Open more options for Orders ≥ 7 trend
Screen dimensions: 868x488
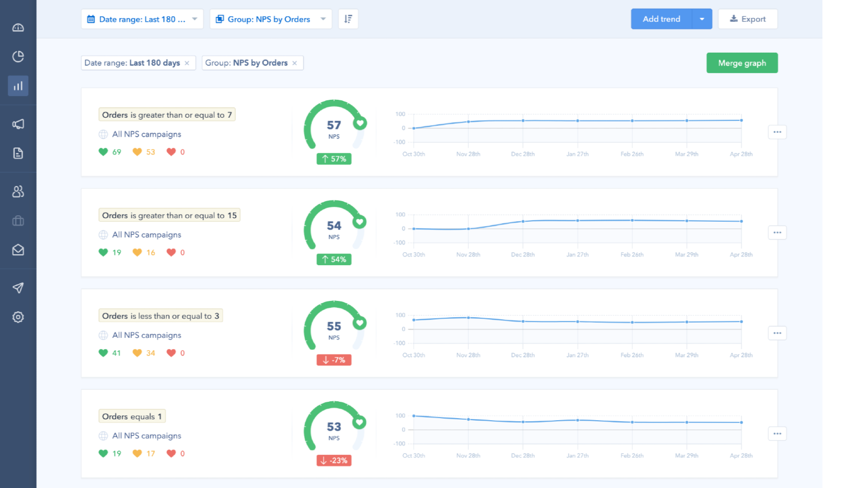point(777,132)
